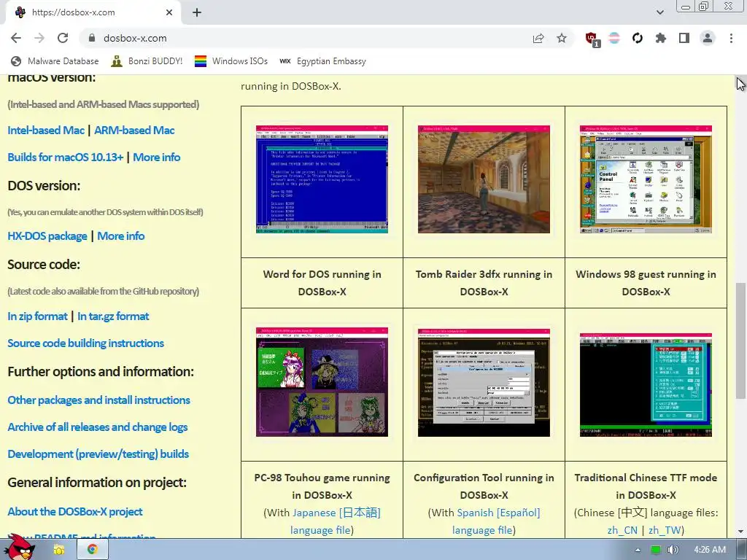This screenshot has width=747, height=560.
Task: Get source code in zip format
Action: 37,316
